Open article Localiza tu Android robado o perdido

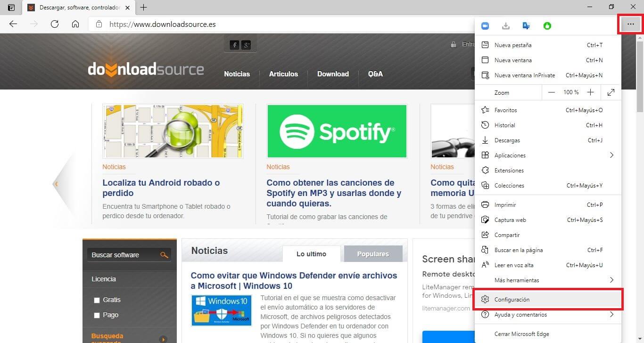[x=161, y=188]
